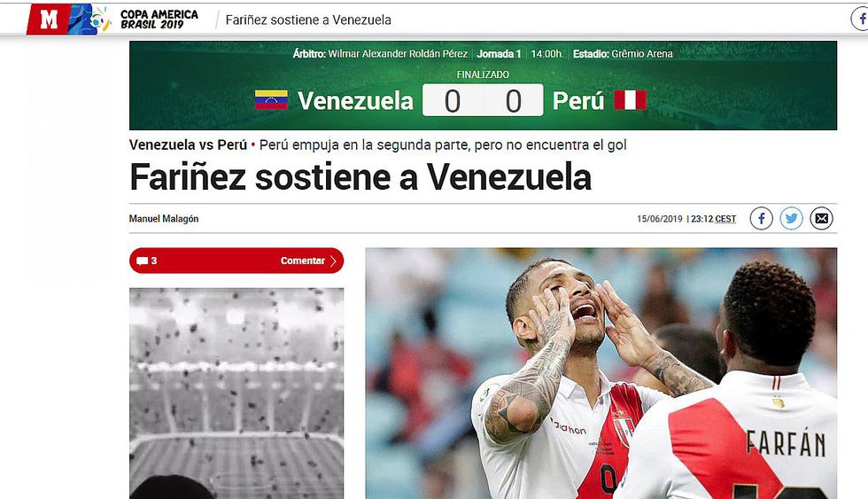Select the Perú team name in scoreboard
The height and width of the screenshot is (499, 868).
tap(577, 101)
